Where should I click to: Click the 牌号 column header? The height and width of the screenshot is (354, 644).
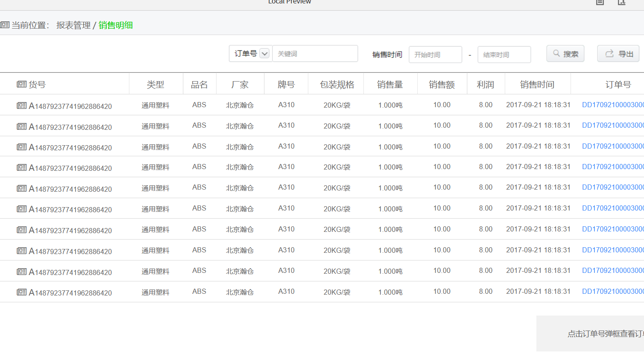pyautogui.click(x=286, y=85)
